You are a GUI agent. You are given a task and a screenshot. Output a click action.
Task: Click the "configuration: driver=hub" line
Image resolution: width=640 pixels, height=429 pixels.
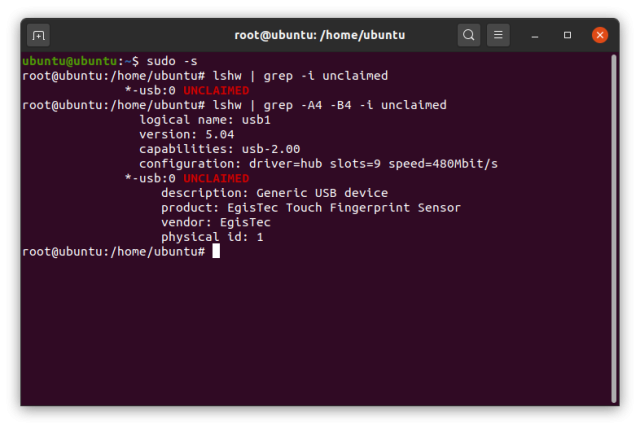(x=317, y=163)
